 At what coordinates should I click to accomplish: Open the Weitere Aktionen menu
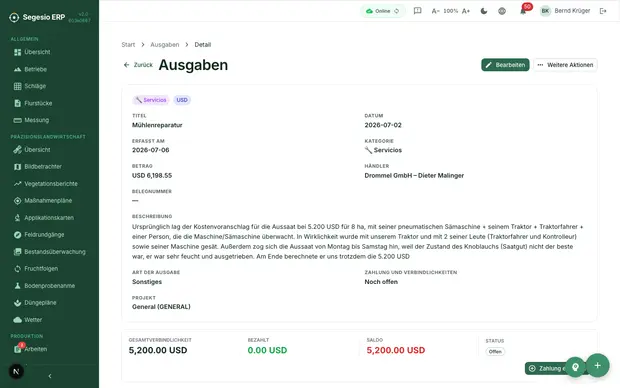[565, 65]
